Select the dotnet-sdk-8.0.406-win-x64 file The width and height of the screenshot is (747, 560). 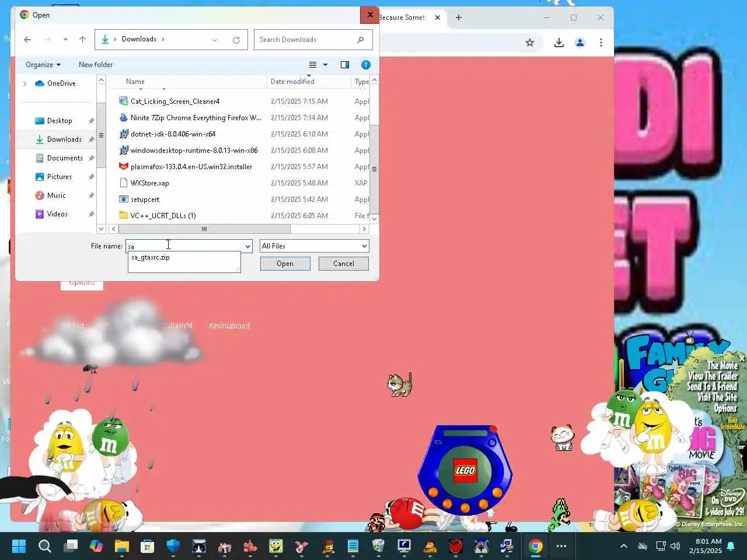[173, 134]
